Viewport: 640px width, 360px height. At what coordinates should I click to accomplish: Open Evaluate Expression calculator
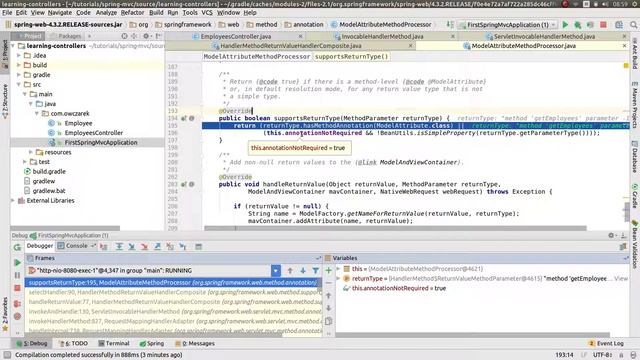tap(198, 247)
